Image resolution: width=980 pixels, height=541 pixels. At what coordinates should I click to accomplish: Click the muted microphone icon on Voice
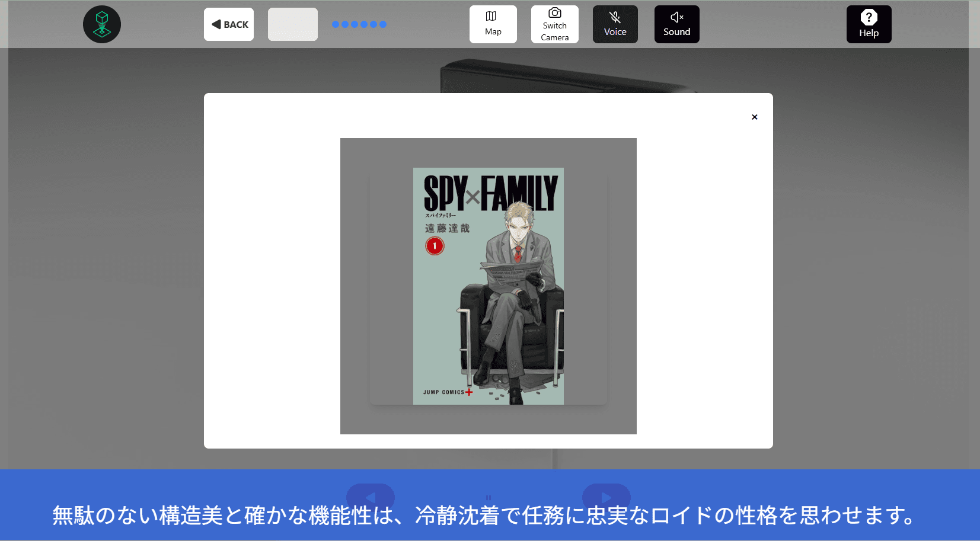tap(615, 17)
